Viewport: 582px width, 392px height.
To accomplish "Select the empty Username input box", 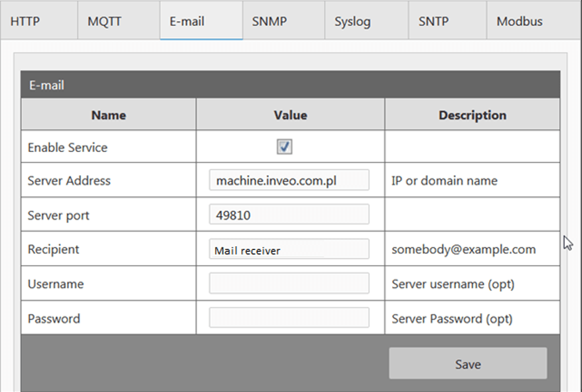I will click(289, 283).
